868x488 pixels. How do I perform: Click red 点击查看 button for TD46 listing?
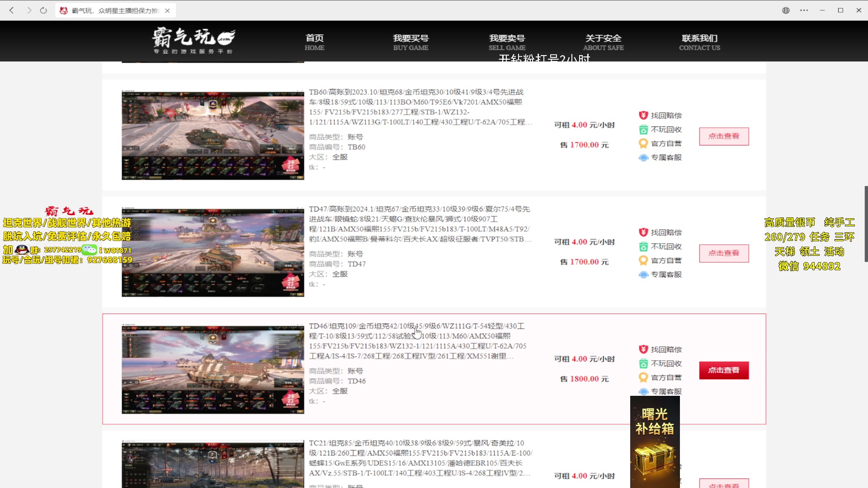click(724, 370)
